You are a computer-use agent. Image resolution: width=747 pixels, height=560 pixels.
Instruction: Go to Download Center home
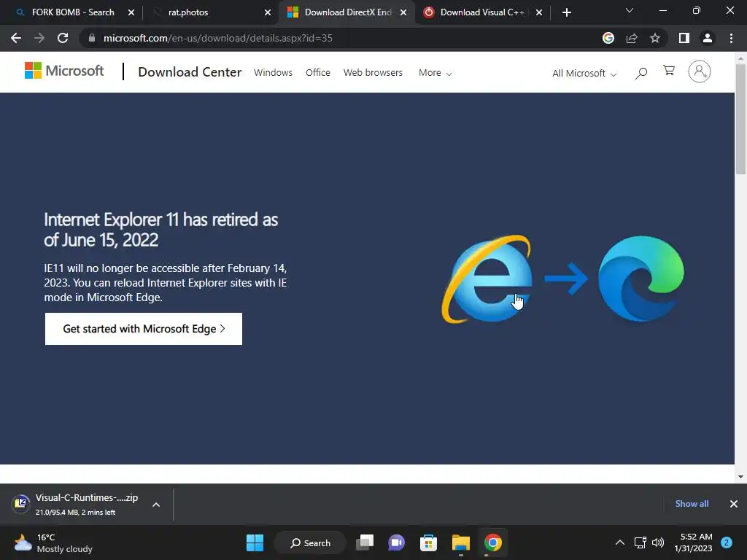190,72
